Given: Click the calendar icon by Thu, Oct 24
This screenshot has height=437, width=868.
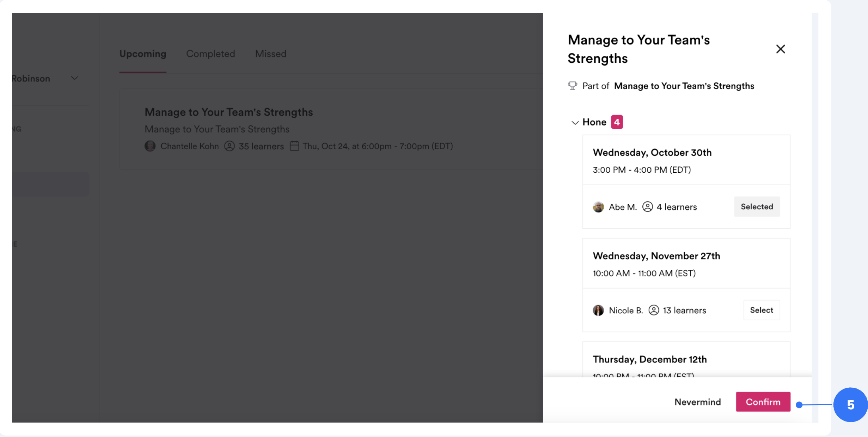Looking at the screenshot, I should (x=294, y=146).
